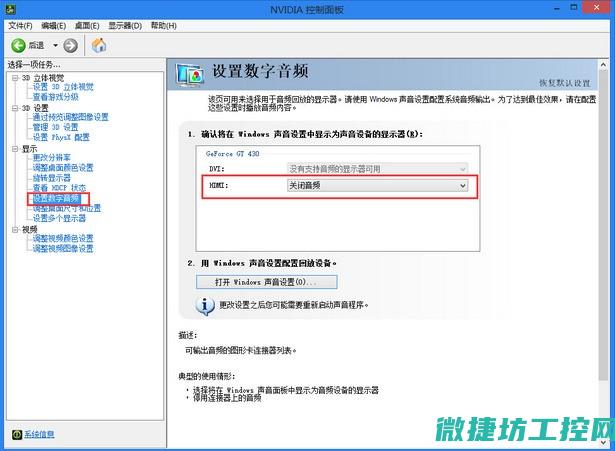615x451 pixels.
Task: Open the NVIDIA icon in title bar
Action: [x=10, y=8]
